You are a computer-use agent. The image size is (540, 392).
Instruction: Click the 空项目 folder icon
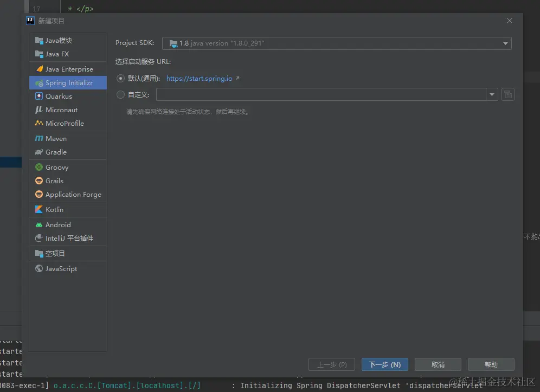(39, 254)
